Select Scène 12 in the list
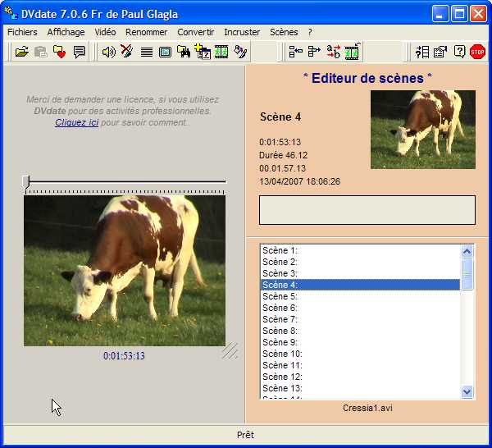The image size is (492, 448). pos(360,377)
